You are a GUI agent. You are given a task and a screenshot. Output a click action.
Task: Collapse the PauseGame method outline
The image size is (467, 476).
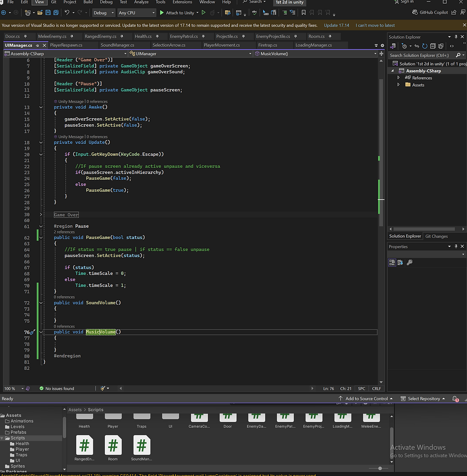(x=41, y=238)
